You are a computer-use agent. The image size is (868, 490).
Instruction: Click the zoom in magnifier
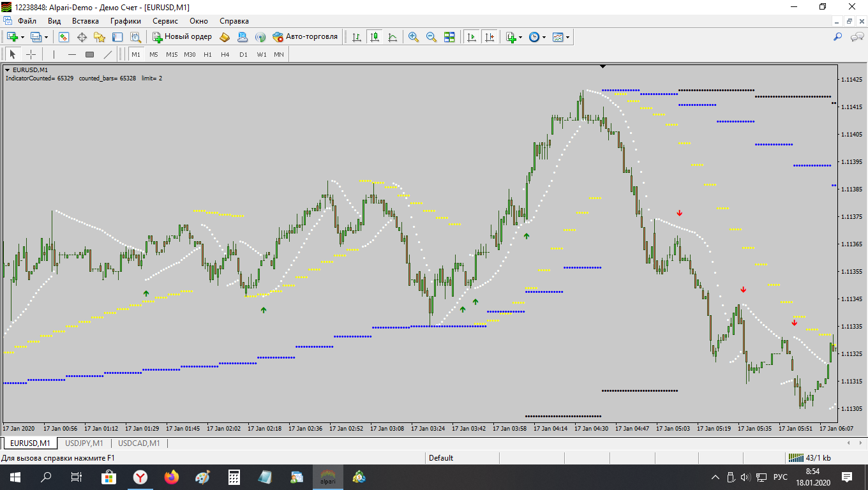click(414, 37)
